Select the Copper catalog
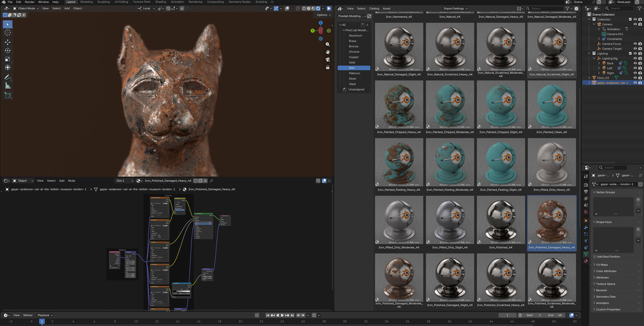Viewport: 644px width, 326px height. tap(354, 57)
